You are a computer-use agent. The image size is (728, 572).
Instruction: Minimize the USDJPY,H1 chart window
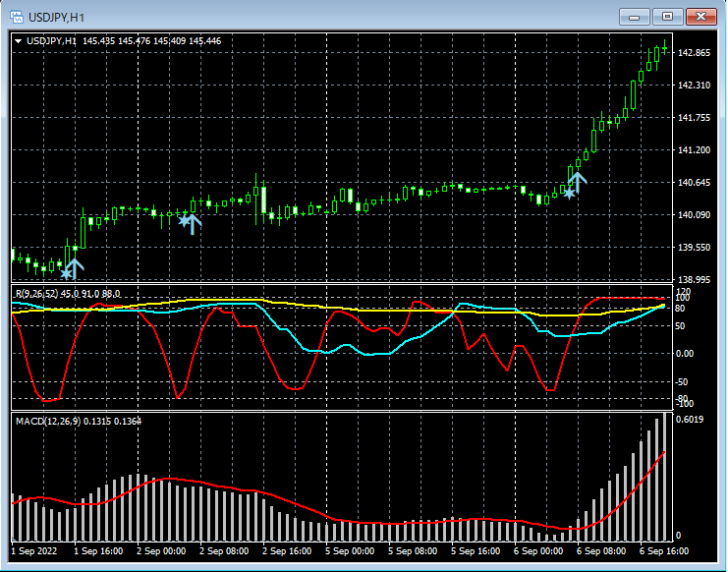pos(635,17)
